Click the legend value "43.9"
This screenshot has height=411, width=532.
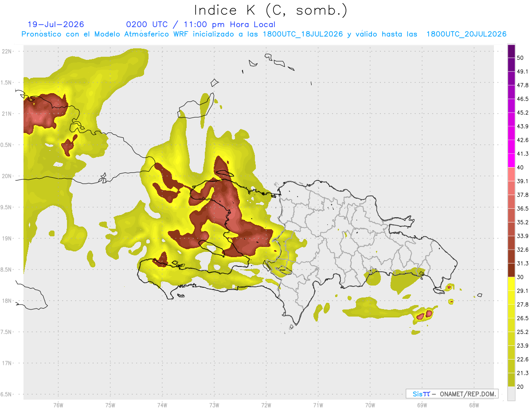click(x=523, y=126)
